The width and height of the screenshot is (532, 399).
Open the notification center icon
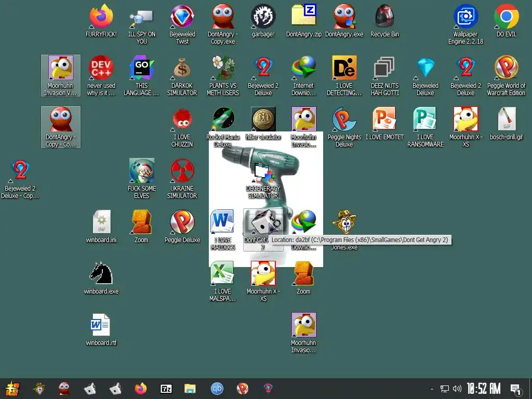pos(516,389)
